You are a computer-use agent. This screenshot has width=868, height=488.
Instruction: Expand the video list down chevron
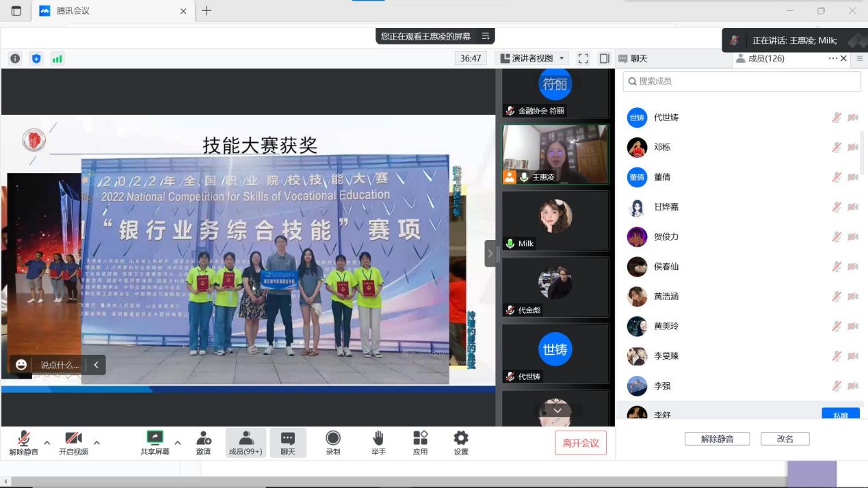pos(557,410)
